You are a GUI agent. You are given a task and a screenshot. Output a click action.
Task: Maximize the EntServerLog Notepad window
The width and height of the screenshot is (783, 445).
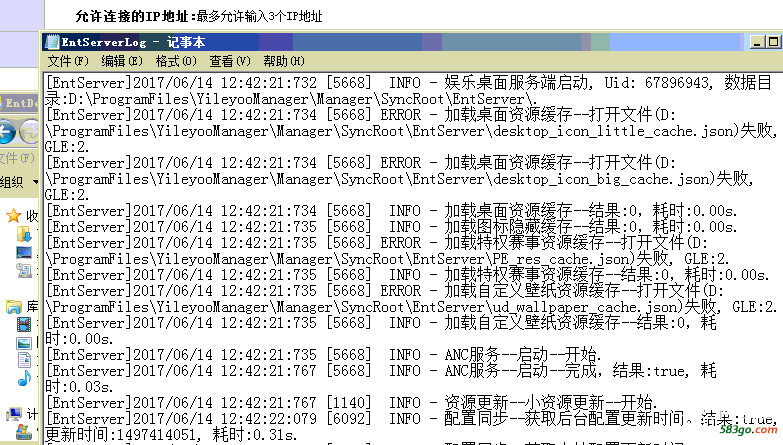coord(774,42)
